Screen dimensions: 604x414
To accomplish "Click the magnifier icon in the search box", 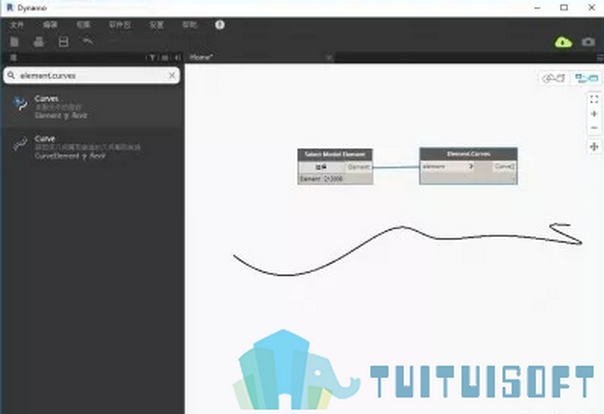I will [x=12, y=75].
